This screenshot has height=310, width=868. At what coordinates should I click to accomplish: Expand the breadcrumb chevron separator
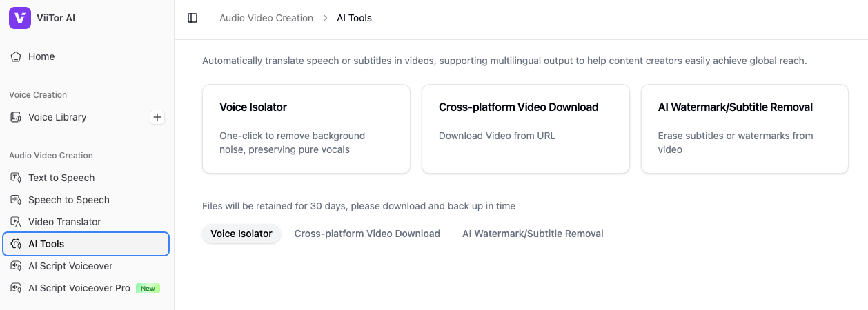(325, 18)
